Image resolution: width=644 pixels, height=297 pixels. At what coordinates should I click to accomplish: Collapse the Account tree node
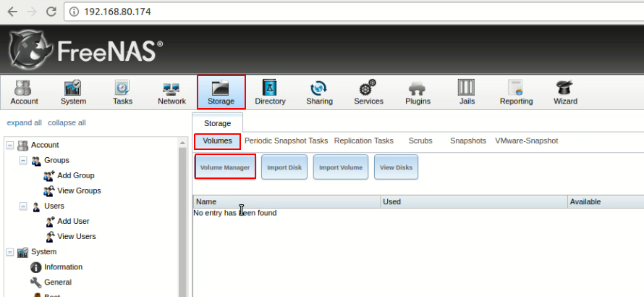tap(10, 145)
